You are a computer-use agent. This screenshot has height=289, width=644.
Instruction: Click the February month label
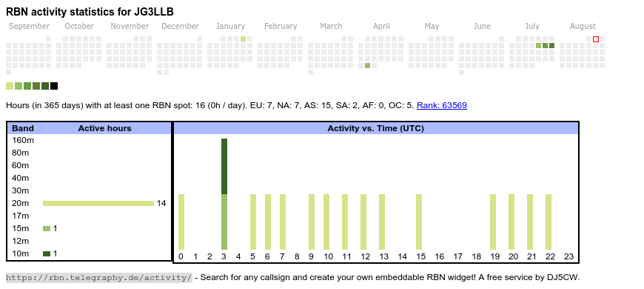click(x=281, y=27)
